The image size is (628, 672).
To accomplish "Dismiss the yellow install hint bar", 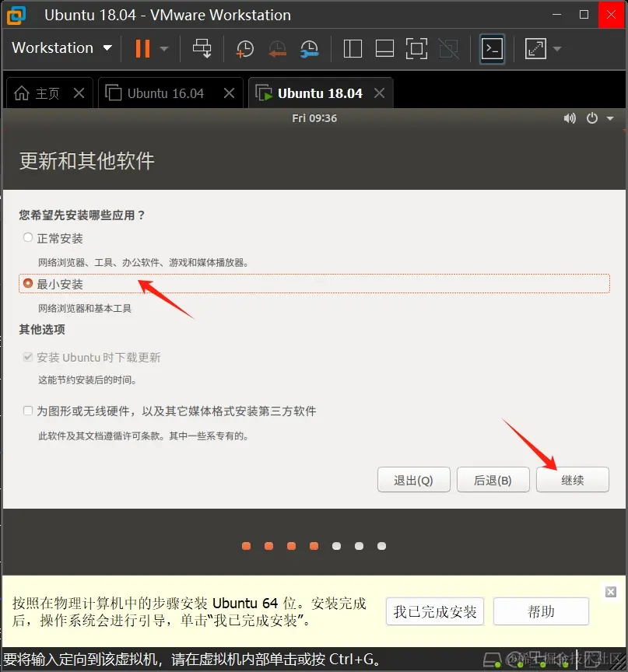I will pos(611,592).
